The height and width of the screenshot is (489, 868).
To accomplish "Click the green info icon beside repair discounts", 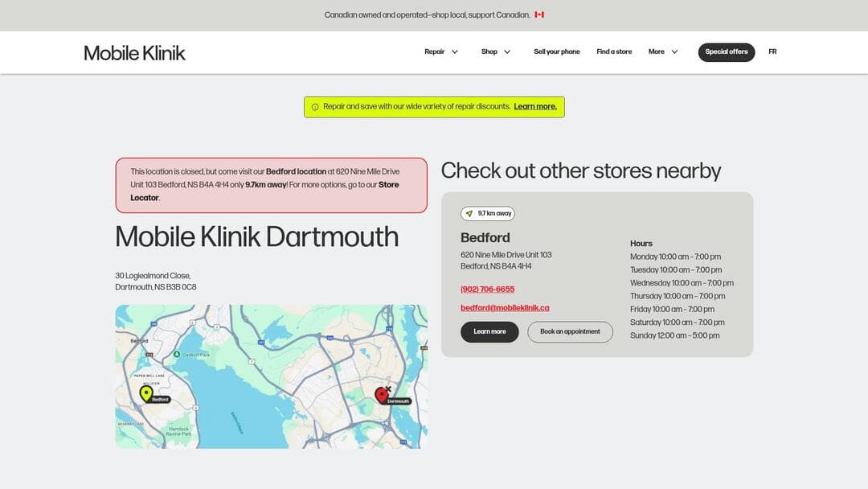I will (314, 106).
